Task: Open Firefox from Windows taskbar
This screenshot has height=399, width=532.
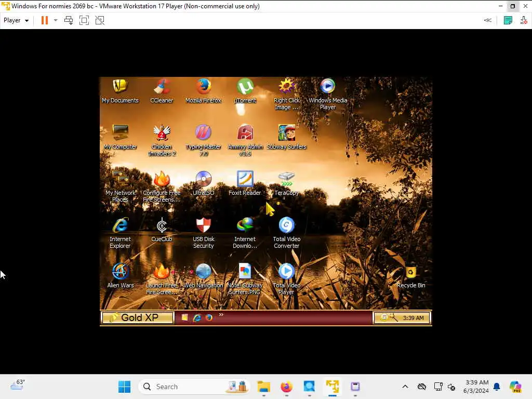Action: (287, 387)
